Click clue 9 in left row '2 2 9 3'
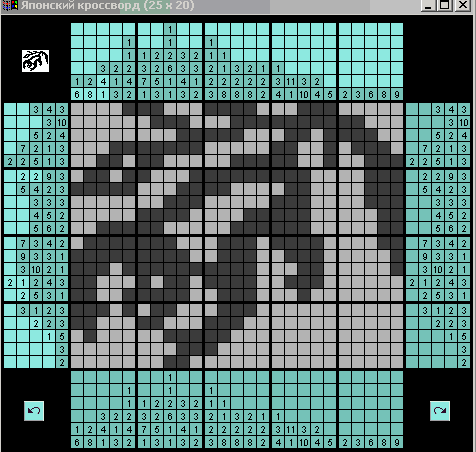The image size is (476, 452). tap(49, 176)
